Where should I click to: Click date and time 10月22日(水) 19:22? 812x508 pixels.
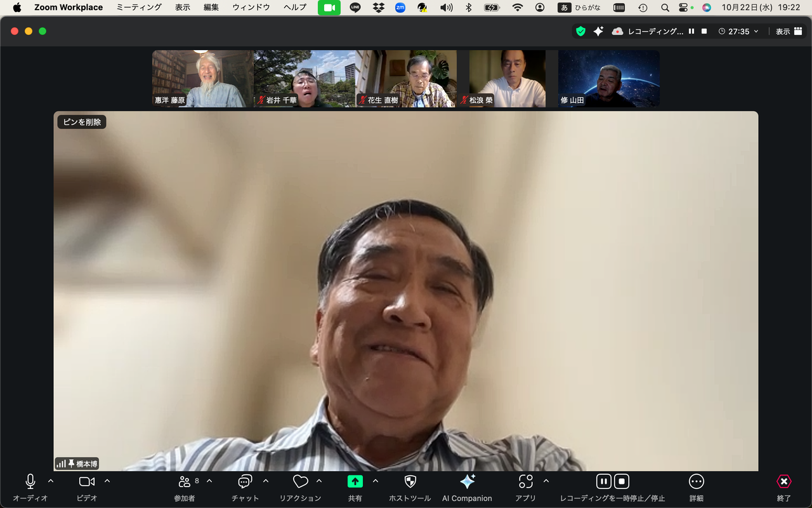click(761, 8)
